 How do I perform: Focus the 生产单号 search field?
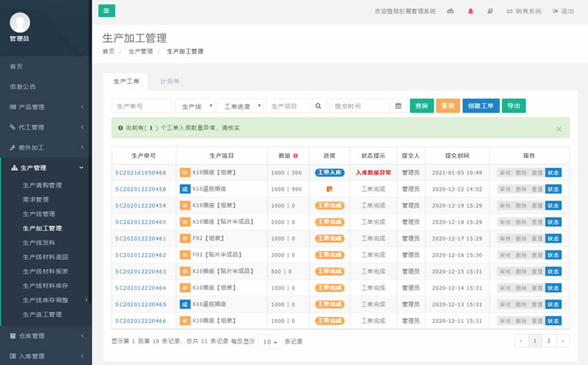[142, 106]
